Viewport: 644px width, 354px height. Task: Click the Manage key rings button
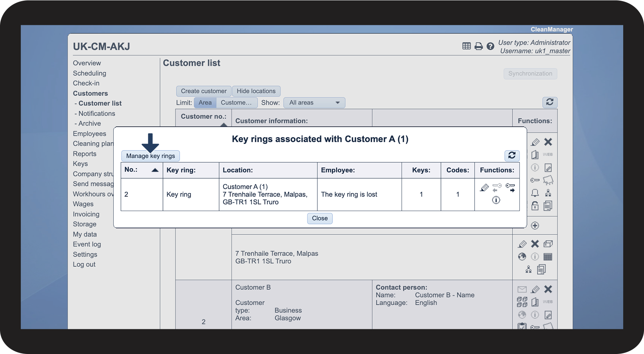point(150,156)
